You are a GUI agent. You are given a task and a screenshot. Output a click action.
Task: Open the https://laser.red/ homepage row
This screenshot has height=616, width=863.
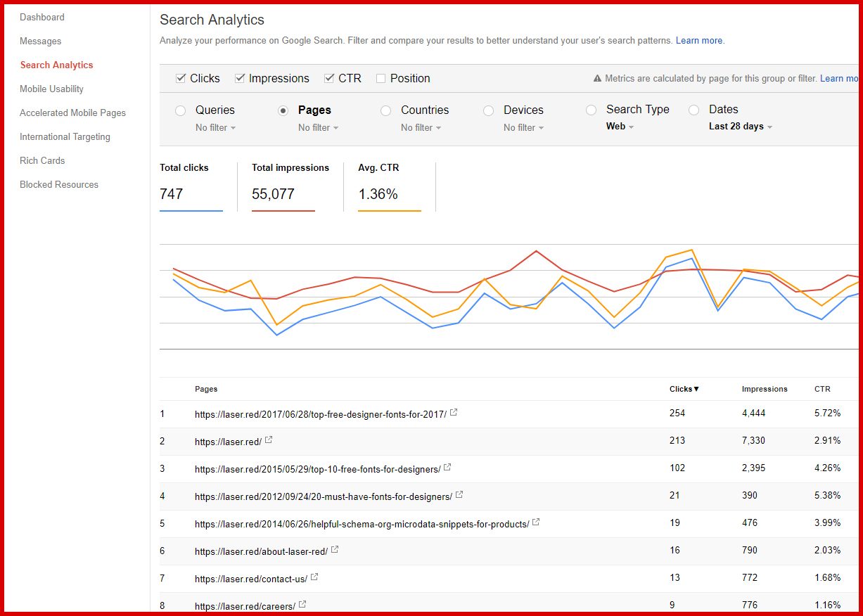[x=229, y=442]
